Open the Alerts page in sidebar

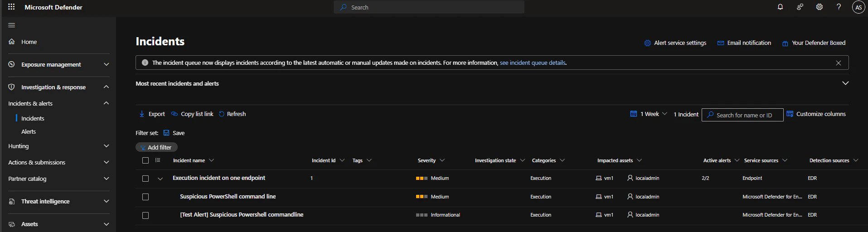point(29,131)
